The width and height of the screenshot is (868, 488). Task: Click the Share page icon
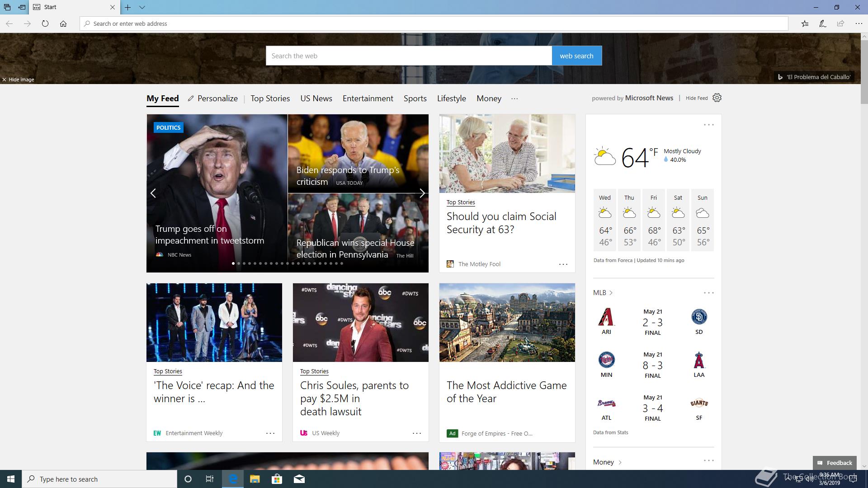pos(840,23)
